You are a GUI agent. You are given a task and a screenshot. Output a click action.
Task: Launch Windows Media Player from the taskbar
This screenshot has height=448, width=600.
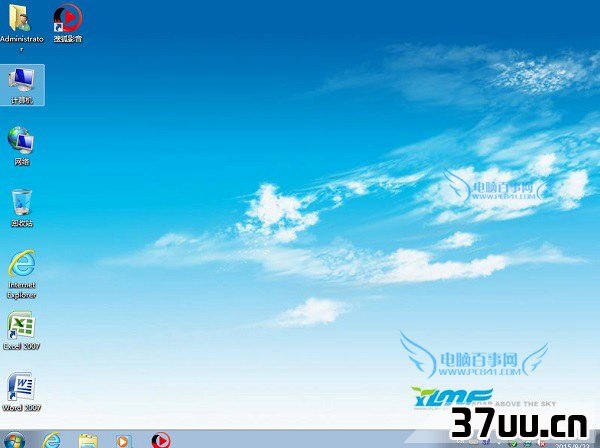(124, 441)
